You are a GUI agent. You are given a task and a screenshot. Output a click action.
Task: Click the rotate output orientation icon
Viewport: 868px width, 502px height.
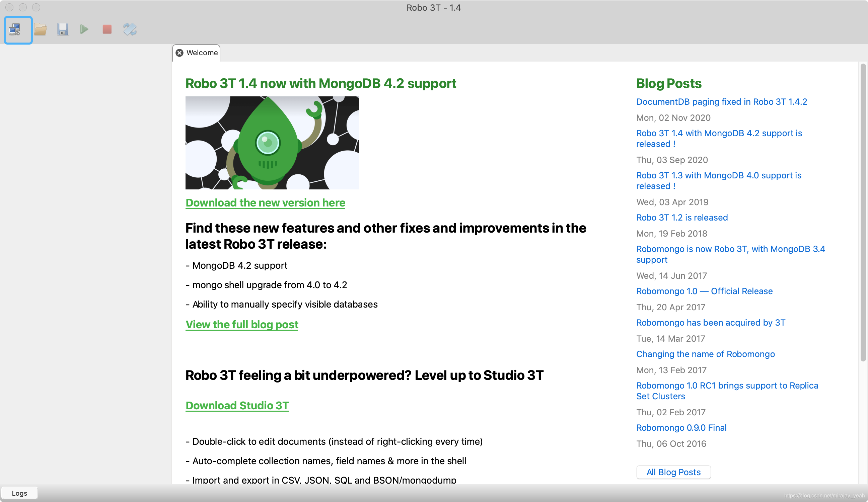[130, 29]
